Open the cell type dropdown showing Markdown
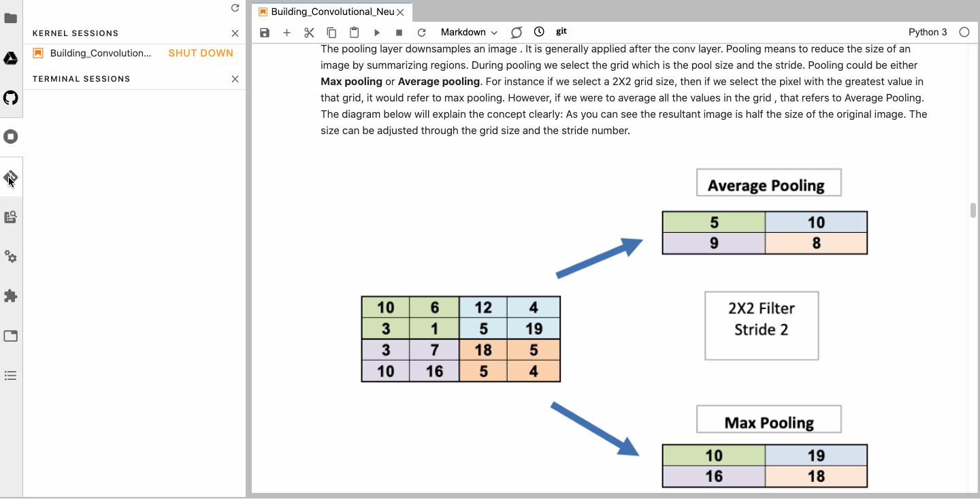This screenshot has width=980, height=499. (x=468, y=32)
